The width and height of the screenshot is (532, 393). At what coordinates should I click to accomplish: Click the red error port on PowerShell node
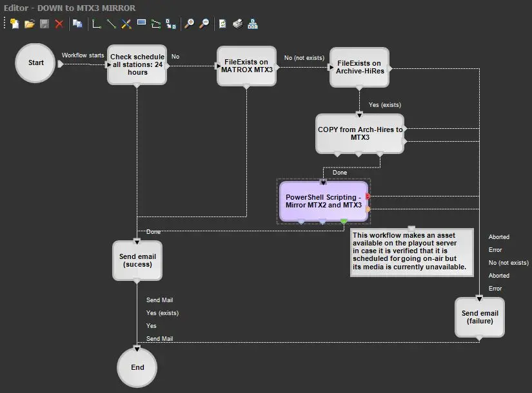tap(368, 196)
